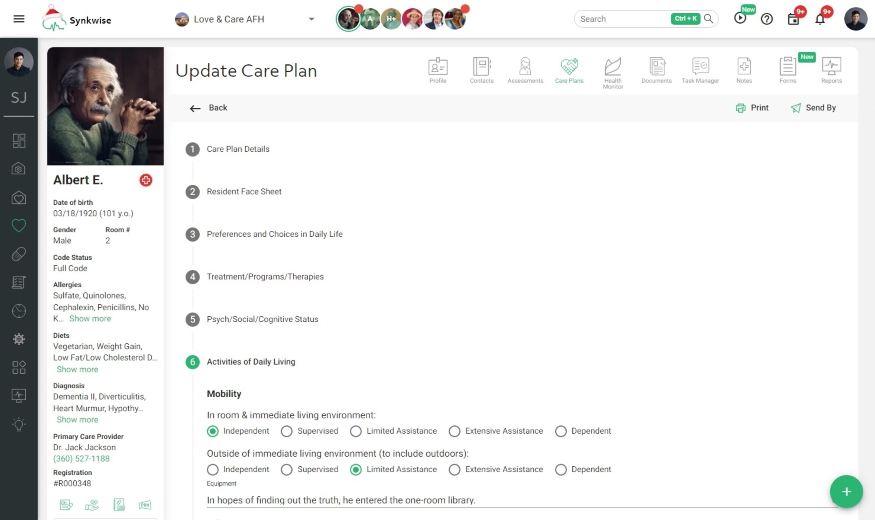Click the green floating plus button
Viewport: 875px width, 520px height.
pyautogui.click(x=846, y=491)
